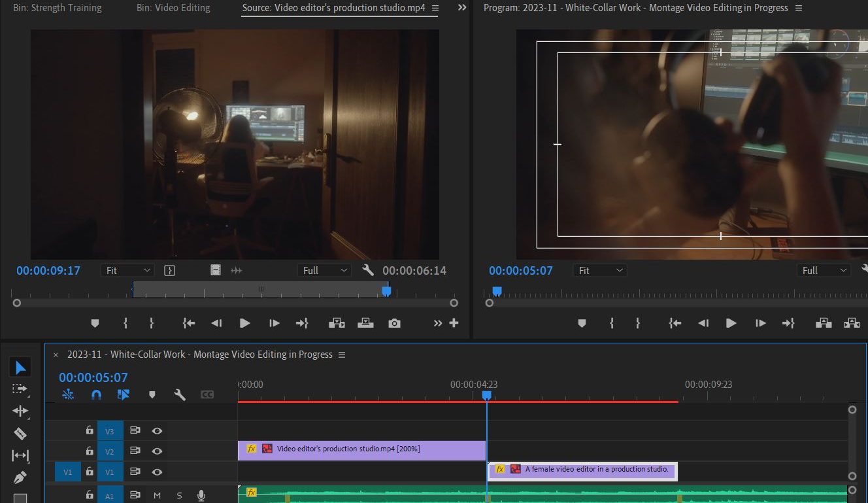This screenshot has width=868, height=503.
Task: Click the Source monitor Insert button
Action: click(x=337, y=323)
